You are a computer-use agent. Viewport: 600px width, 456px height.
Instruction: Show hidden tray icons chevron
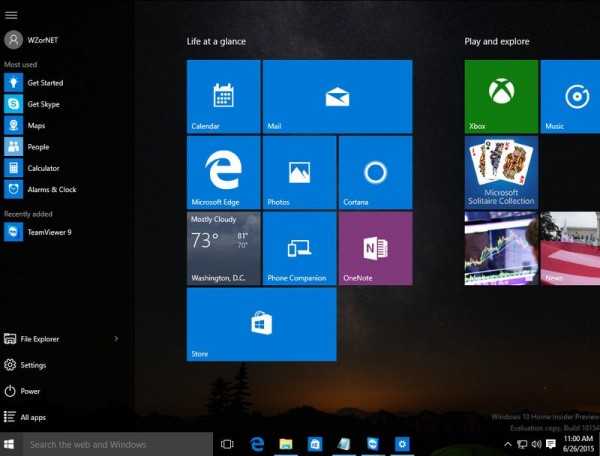coord(508,444)
